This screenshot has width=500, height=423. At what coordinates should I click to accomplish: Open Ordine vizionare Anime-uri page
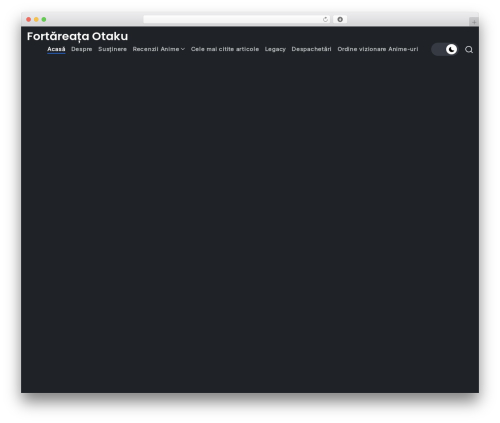point(378,49)
